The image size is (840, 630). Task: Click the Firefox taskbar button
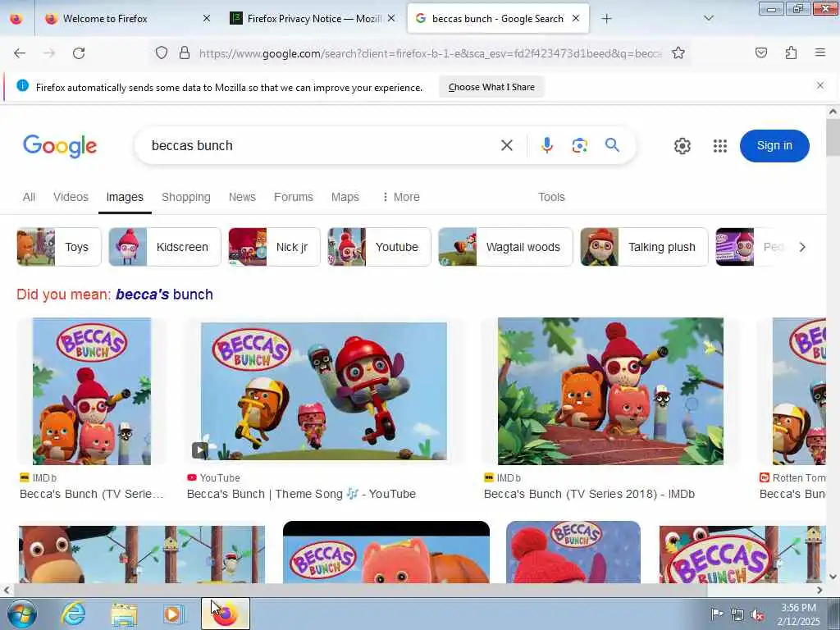click(226, 614)
